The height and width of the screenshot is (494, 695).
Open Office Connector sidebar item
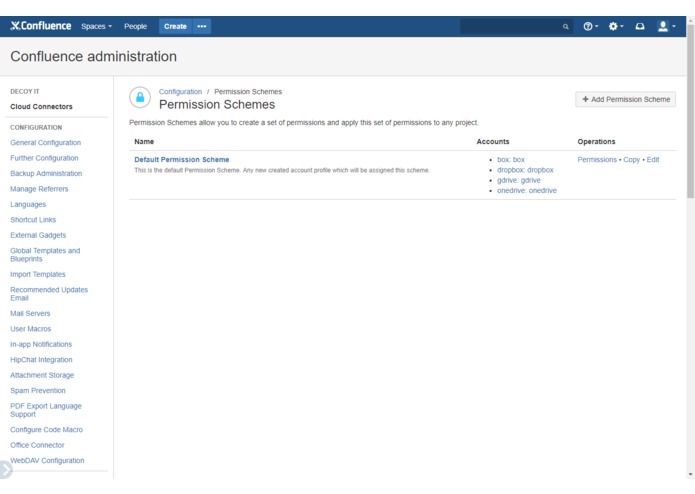pyautogui.click(x=37, y=445)
